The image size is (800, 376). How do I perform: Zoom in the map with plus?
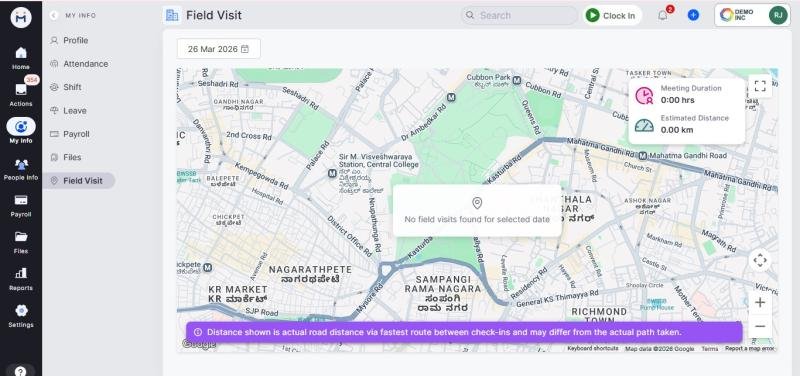click(x=760, y=303)
